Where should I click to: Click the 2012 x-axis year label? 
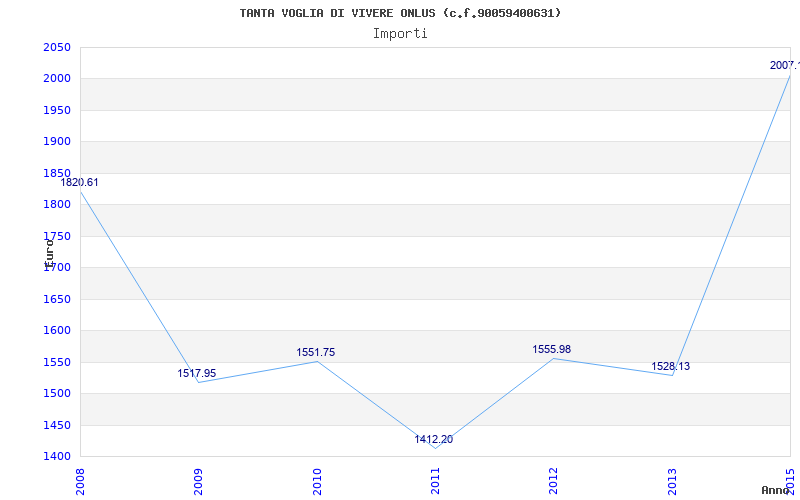pyautogui.click(x=554, y=481)
